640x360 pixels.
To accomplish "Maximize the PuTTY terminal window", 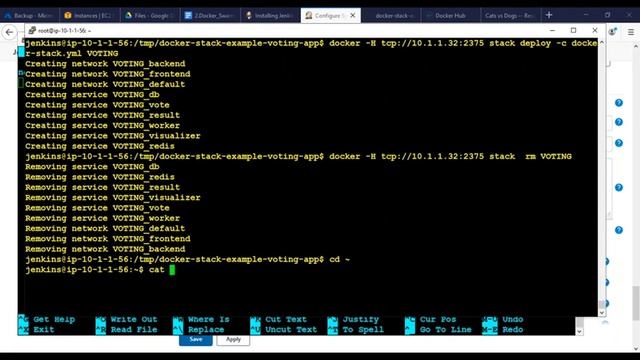I will point(573,30).
